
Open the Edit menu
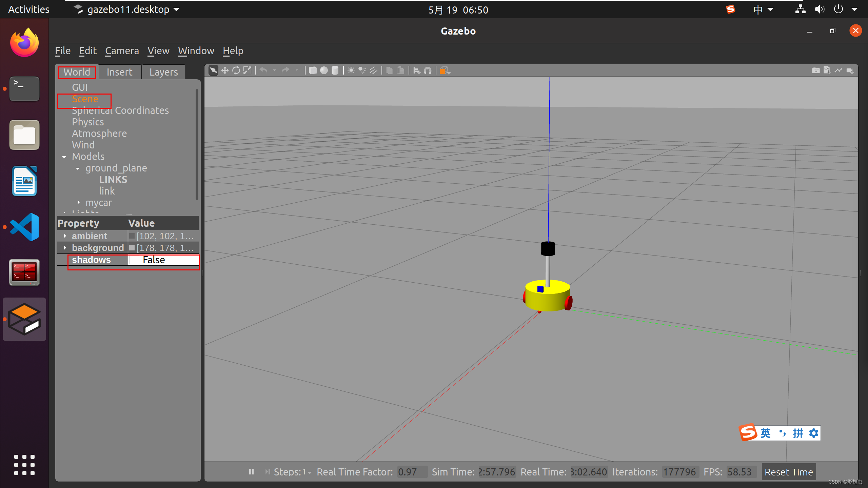click(88, 51)
